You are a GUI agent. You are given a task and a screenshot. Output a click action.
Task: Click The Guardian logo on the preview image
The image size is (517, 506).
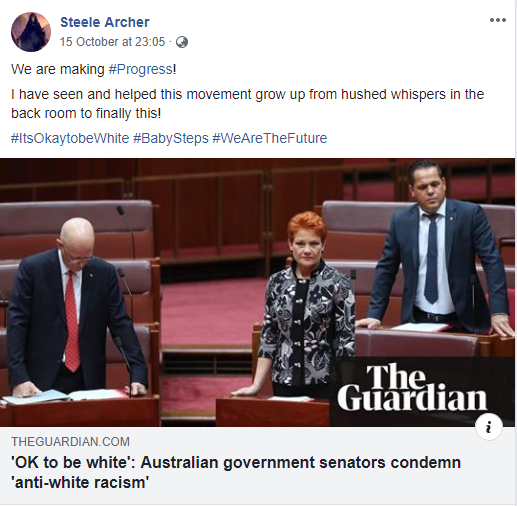[x=412, y=388]
